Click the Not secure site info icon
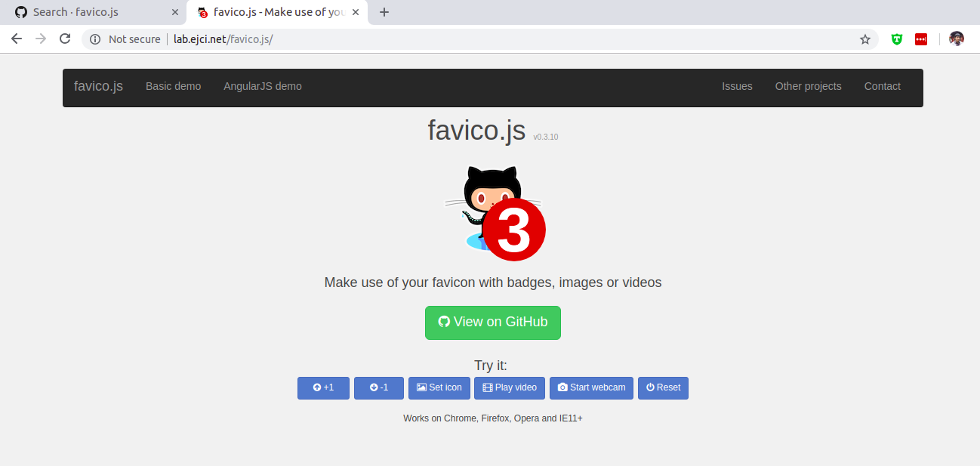The image size is (980, 466). [95, 39]
